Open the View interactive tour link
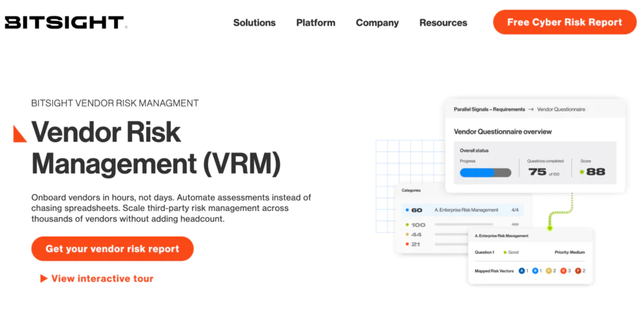The height and width of the screenshot is (332, 644). [96, 278]
